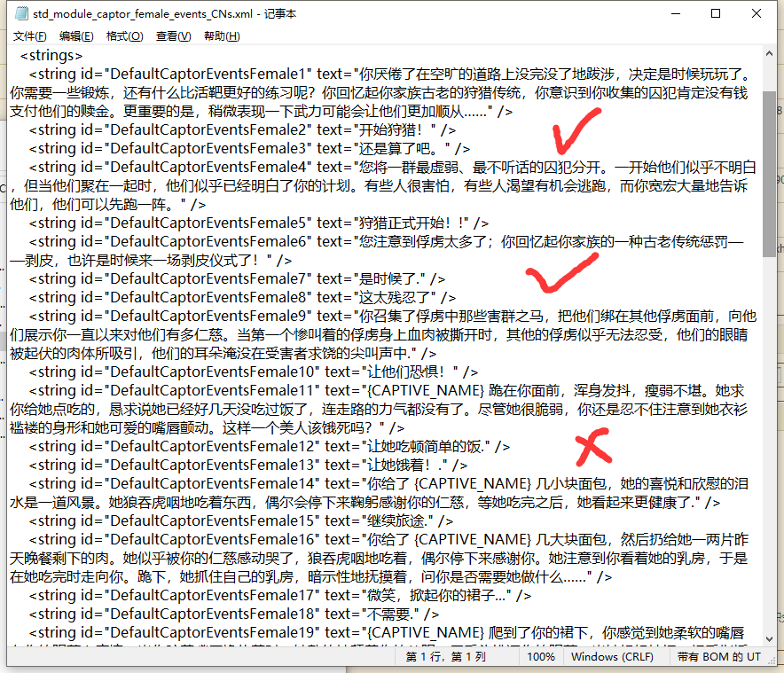
Task: Click the DefaultCaptorEventsFemale1 id text
Action: tap(208, 74)
